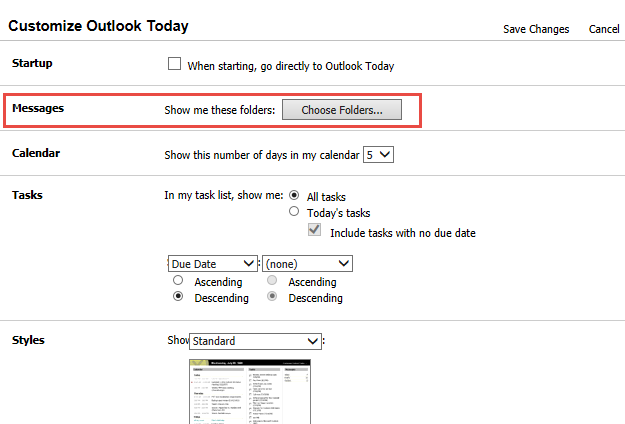Open Standard style dropdown

(x=255, y=341)
